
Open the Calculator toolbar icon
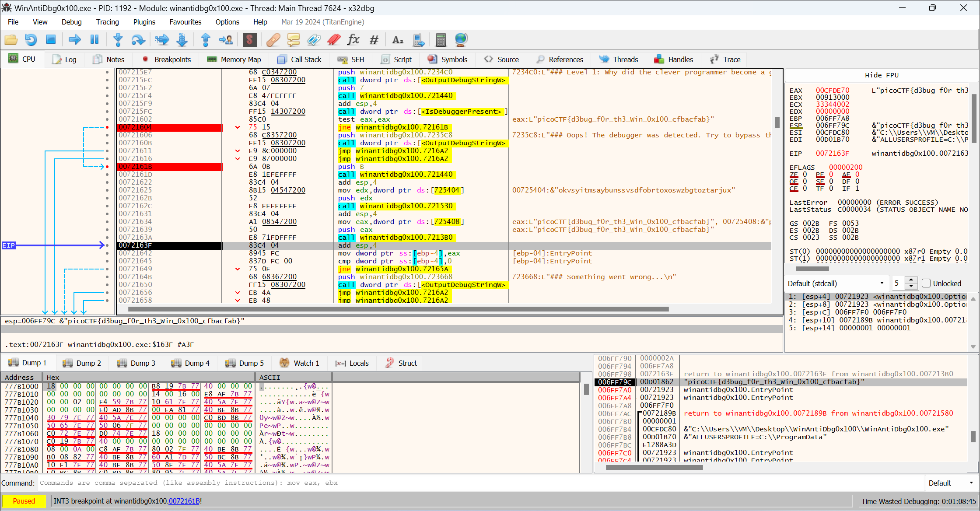coord(441,40)
